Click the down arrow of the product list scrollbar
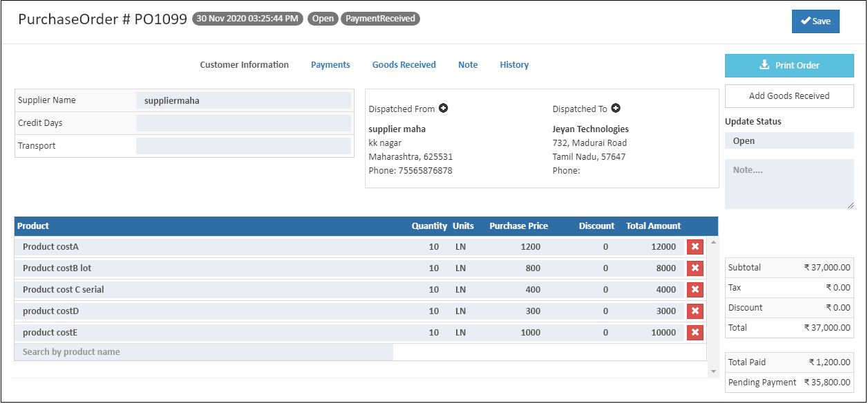This screenshot has width=868, height=404. pyautogui.click(x=713, y=371)
